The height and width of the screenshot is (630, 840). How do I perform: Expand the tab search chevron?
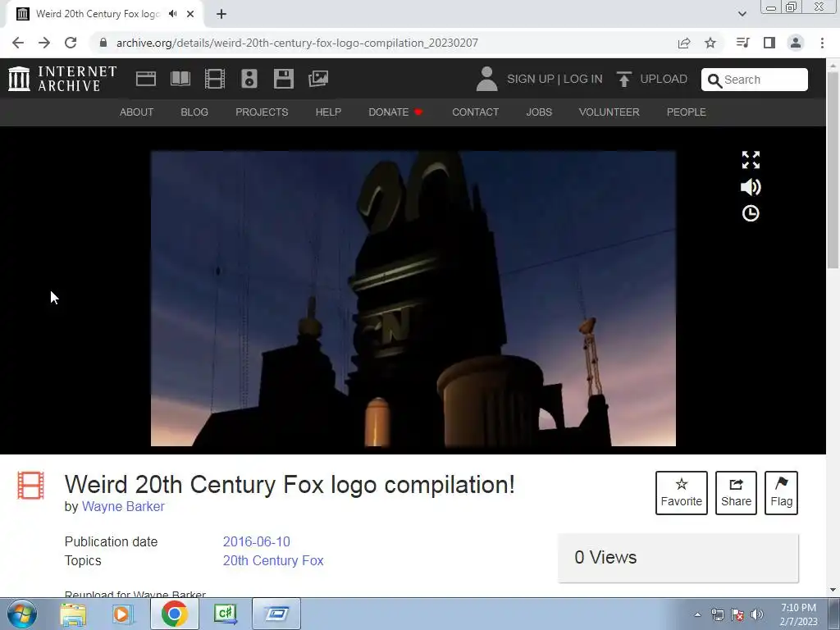tap(742, 14)
